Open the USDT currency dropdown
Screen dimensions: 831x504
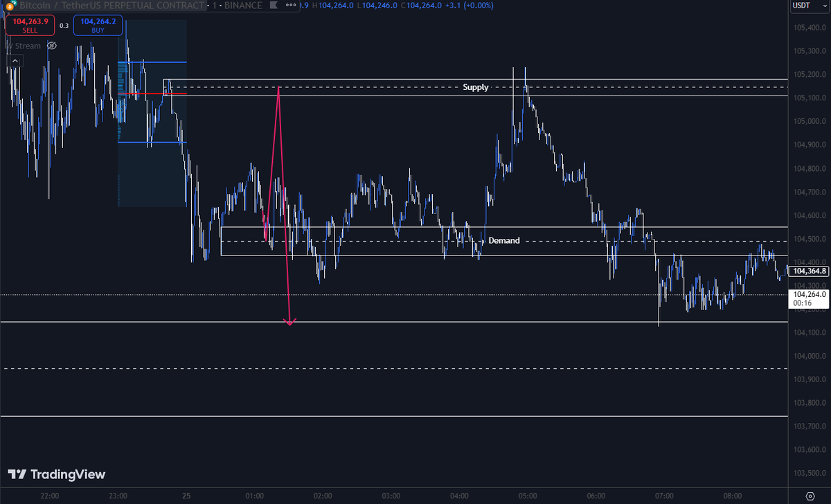click(808, 6)
